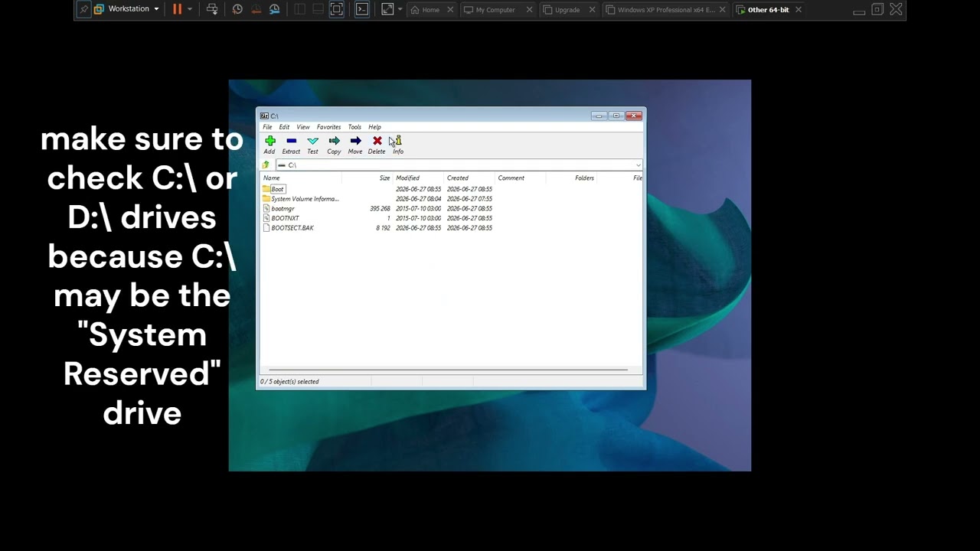The width and height of the screenshot is (980, 551).
Task: Select the bootmgr file icon
Action: tap(266, 208)
